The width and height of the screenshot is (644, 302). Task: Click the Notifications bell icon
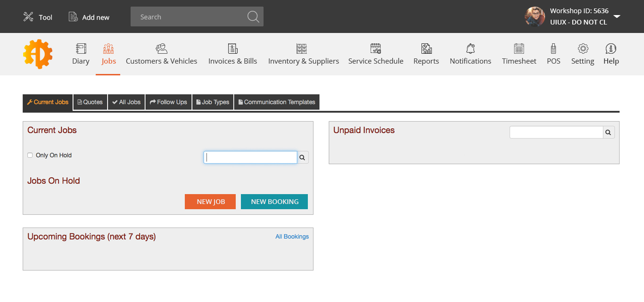pos(470,49)
